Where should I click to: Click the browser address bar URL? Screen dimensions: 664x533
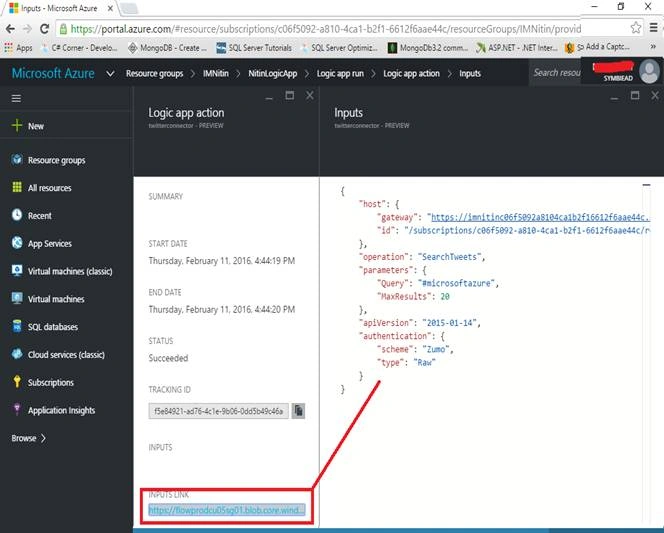pos(325,29)
